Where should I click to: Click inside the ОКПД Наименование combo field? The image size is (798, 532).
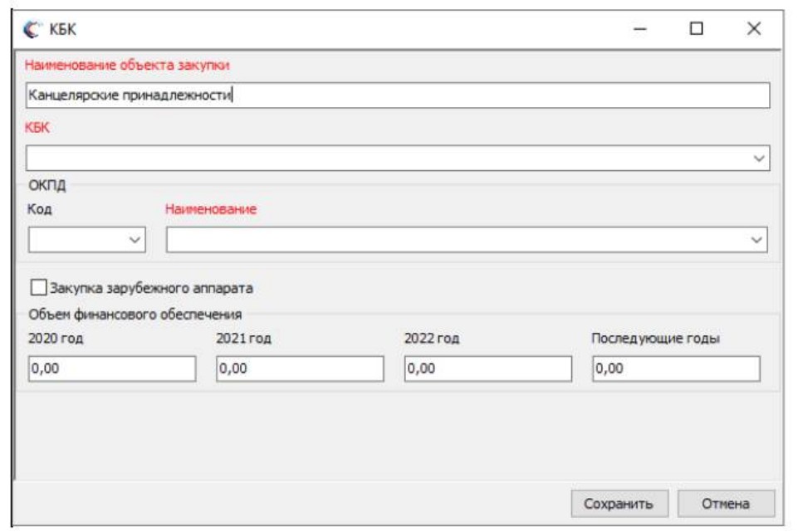[457, 240]
